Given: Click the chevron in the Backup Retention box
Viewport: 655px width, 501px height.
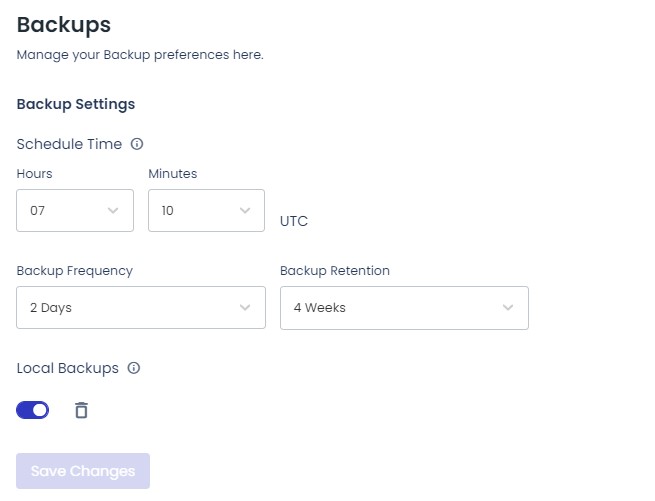Looking at the screenshot, I should click(x=508, y=308).
